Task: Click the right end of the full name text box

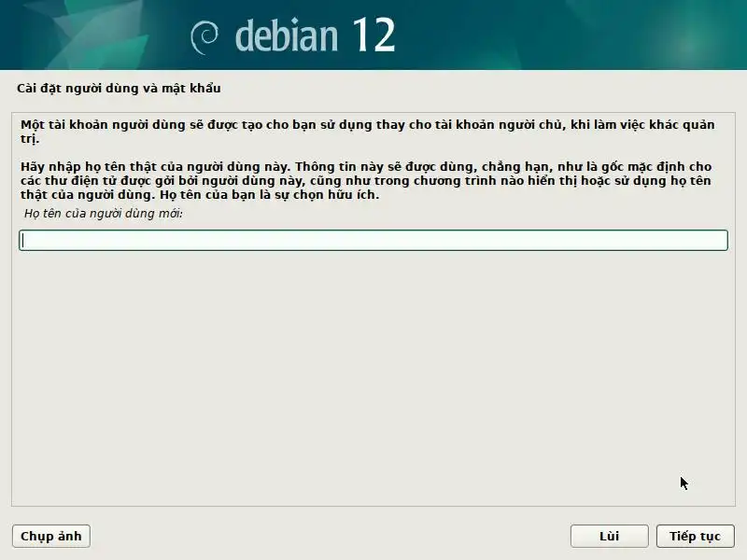Action: 719,240
